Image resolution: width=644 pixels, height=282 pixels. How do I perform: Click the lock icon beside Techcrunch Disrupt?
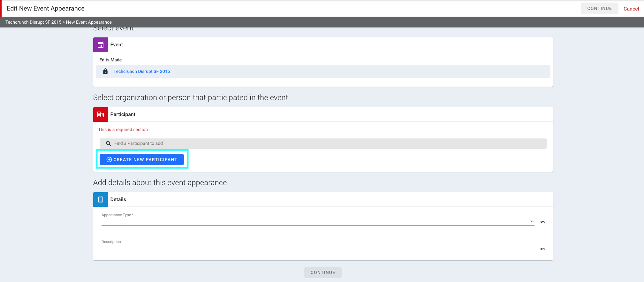pos(105,71)
